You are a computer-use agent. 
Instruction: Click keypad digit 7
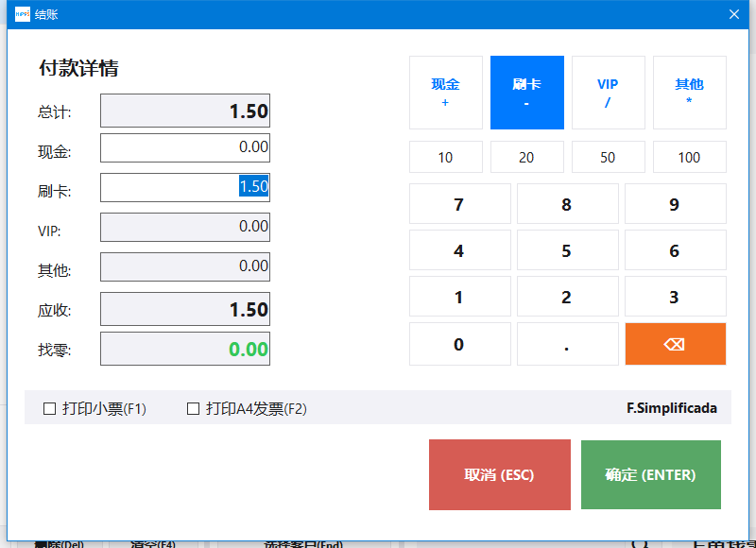(x=459, y=204)
